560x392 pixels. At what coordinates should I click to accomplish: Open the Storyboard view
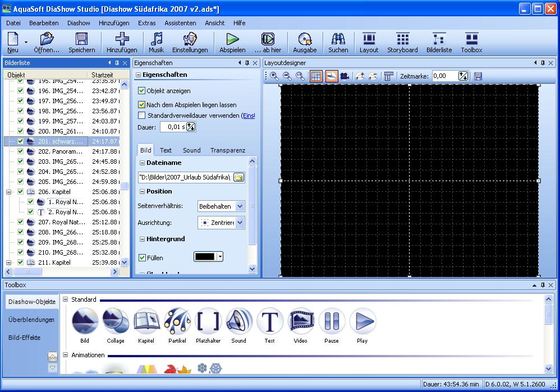[402, 39]
